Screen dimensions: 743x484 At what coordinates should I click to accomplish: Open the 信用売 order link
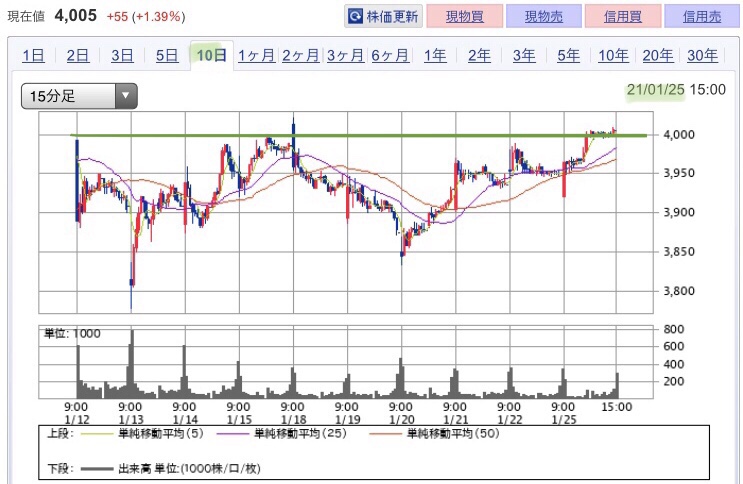click(x=702, y=17)
